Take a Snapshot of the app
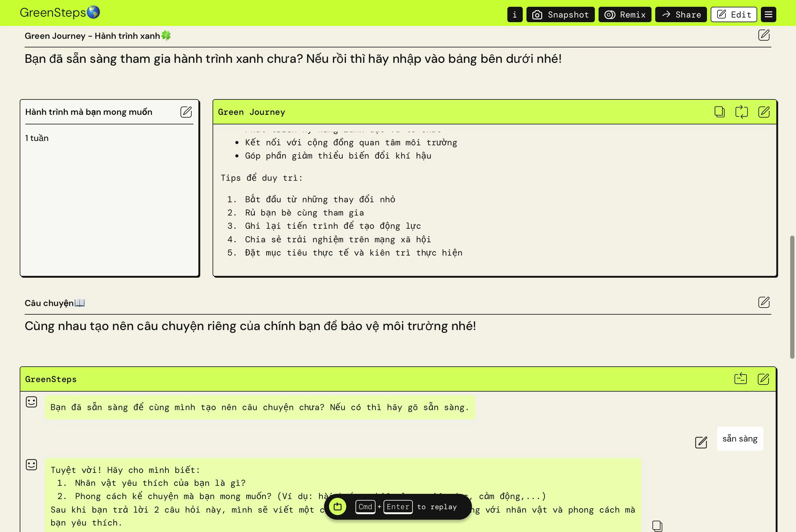The width and height of the screenshot is (796, 532). coord(560,14)
